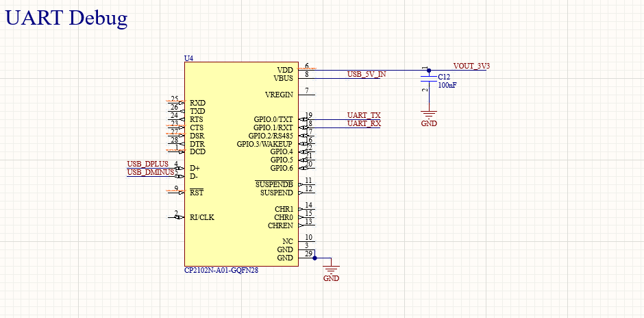
Task: Select the SUSPEND pin name without overbar
Action: coord(277,193)
